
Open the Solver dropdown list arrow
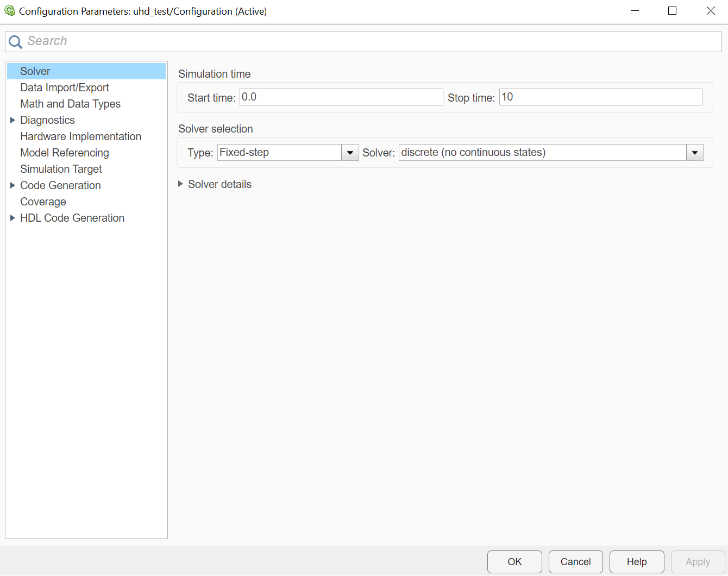(x=695, y=153)
